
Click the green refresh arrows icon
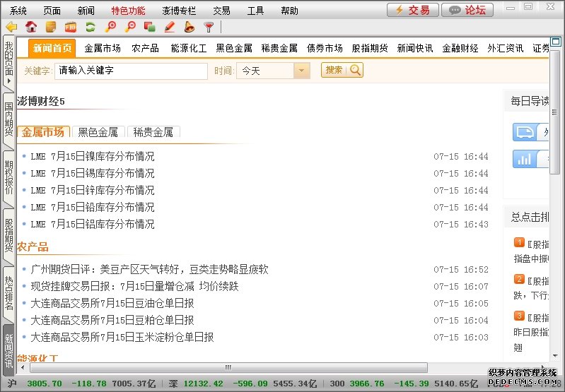[90, 28]
